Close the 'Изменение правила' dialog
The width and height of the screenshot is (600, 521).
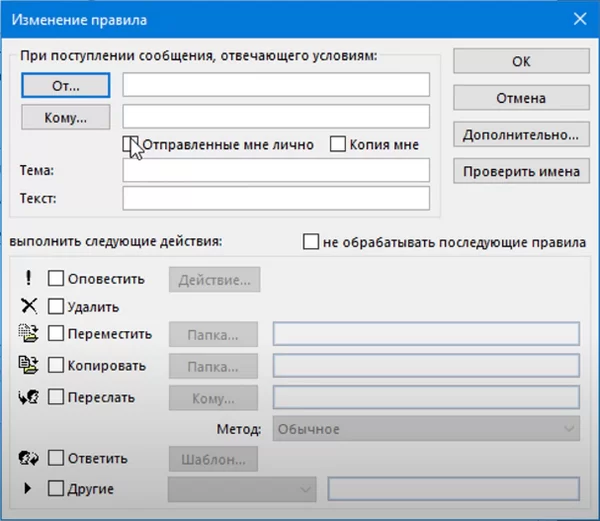(x=578, y=18)
